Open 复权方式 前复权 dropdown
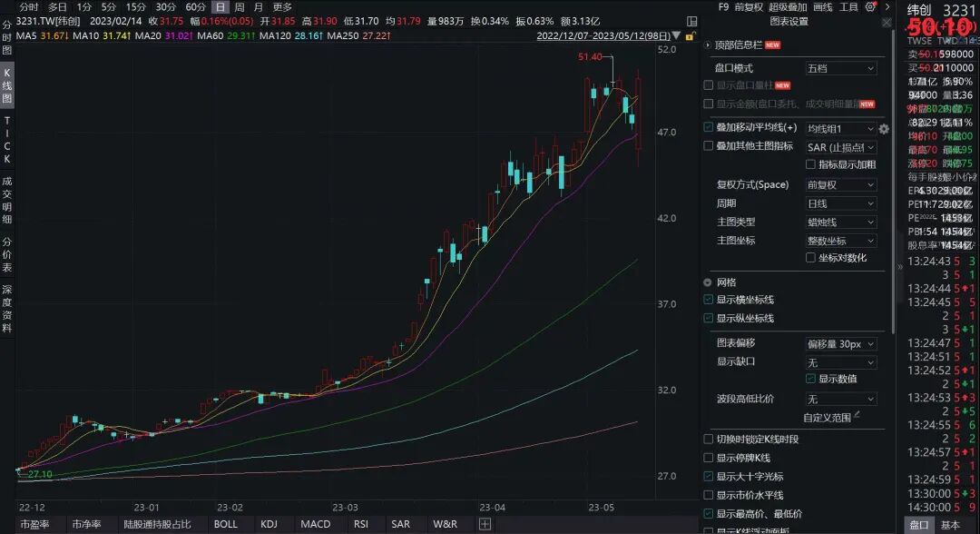Screen dimensions: 980x534 pos(840,185)
